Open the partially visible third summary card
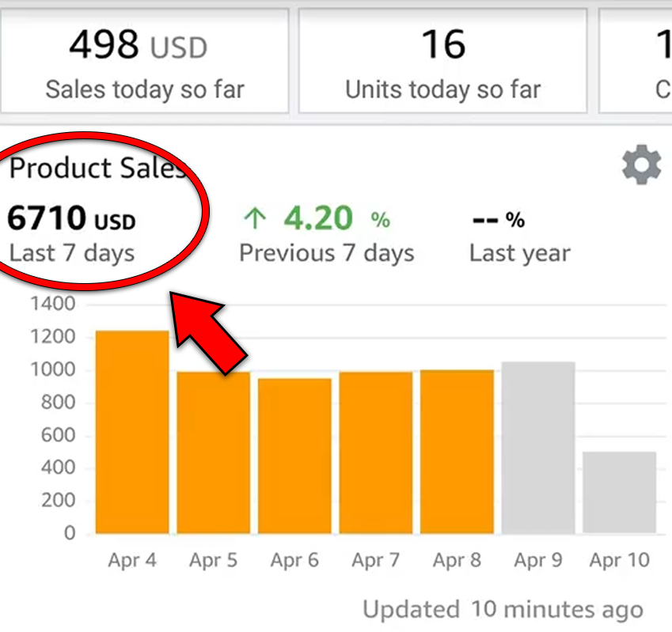This screenshot has height=632, width=672. coord(636,62)
